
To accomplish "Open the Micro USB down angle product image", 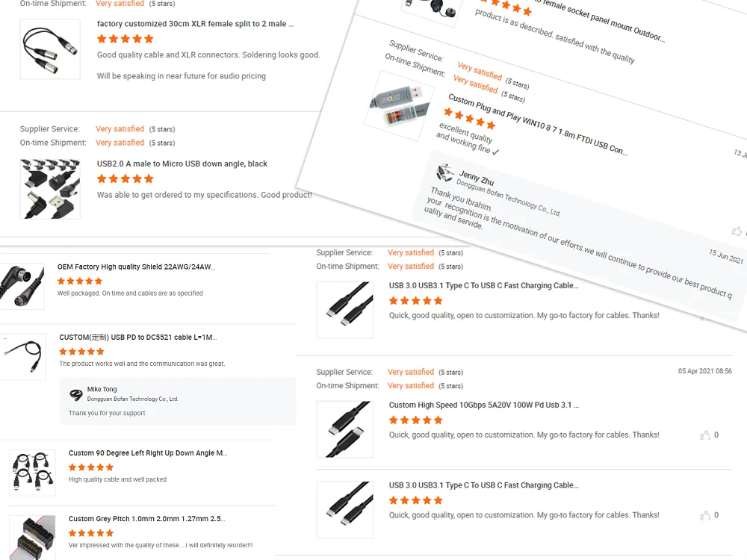I will click(50, 189).
